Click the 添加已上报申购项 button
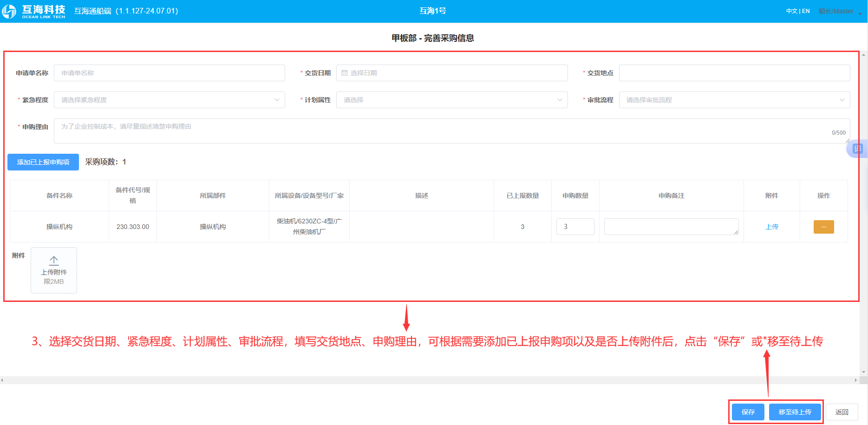868x425 pixels. (x=43, y=162)
